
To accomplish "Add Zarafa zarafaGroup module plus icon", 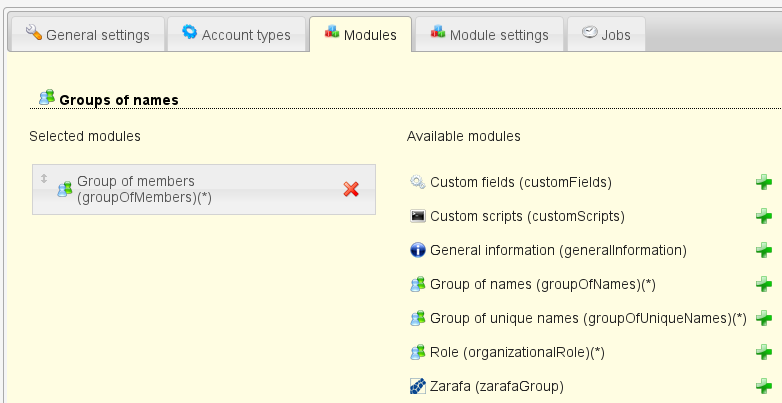I will point(764,386).
